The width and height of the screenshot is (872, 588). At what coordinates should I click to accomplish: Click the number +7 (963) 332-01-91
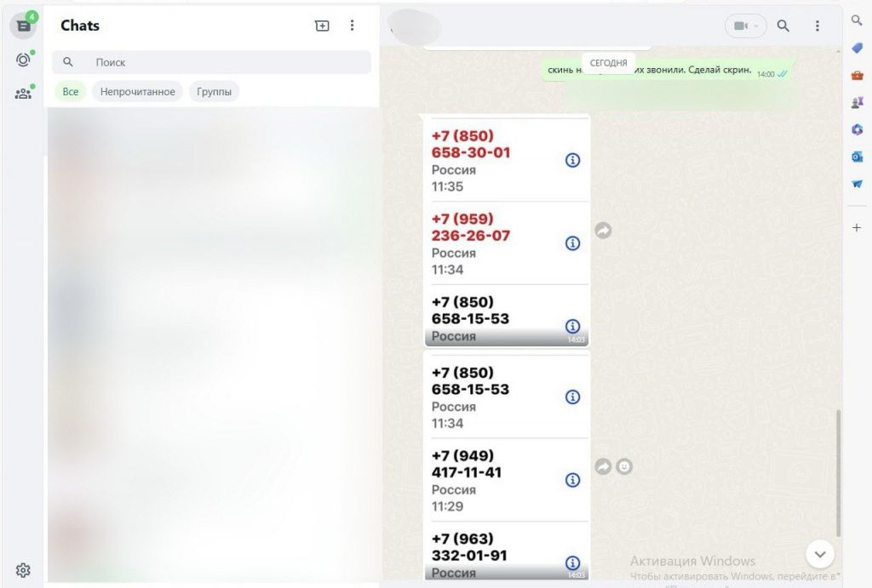pos(469,547)
